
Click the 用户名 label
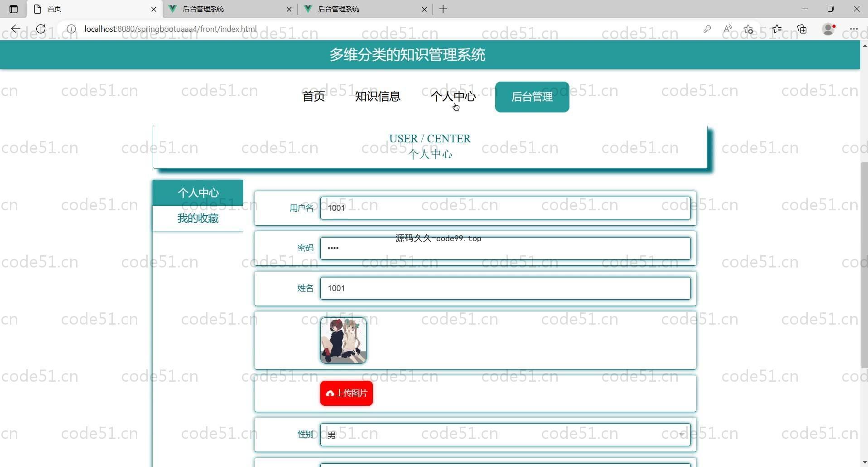[x=301, y=208]
